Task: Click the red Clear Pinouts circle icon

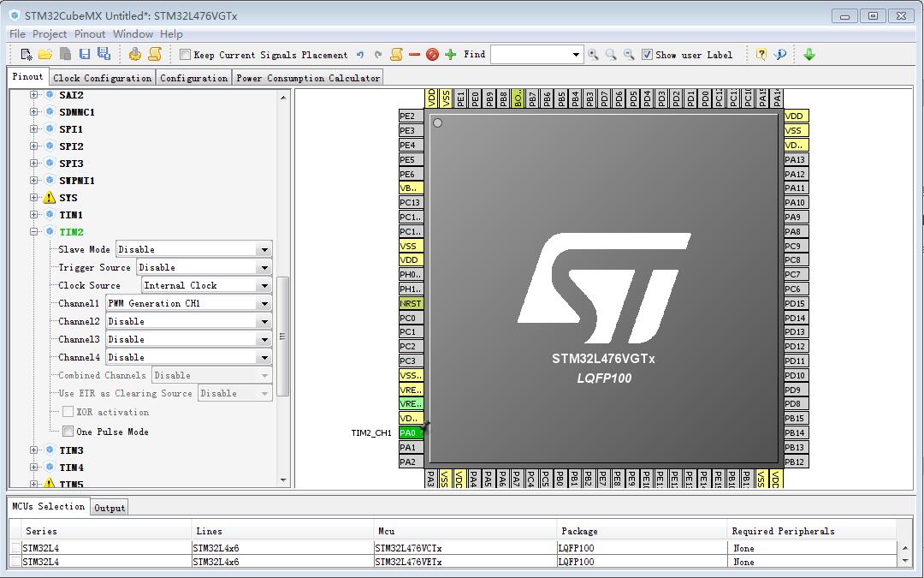Action: click(433, 55)
